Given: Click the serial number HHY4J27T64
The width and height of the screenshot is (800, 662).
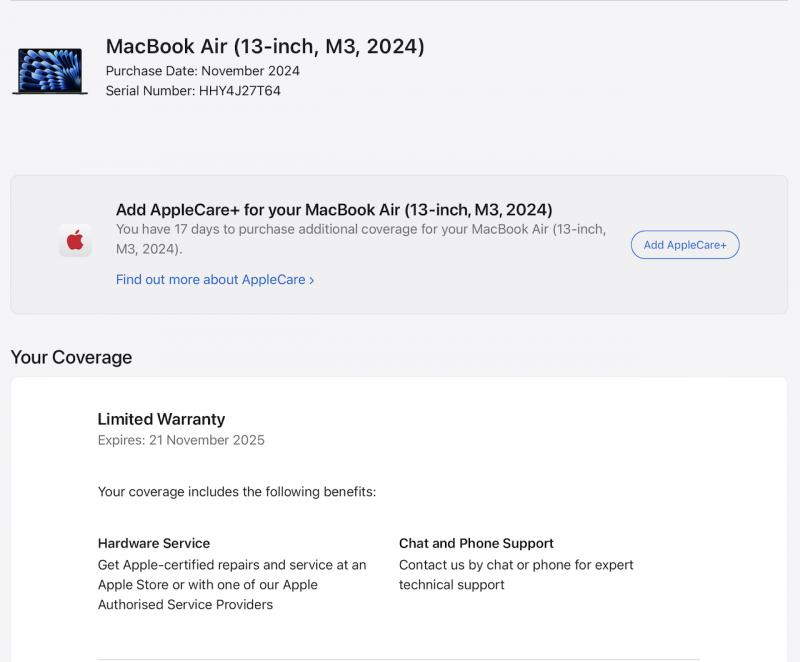Looking at the screenshot, I should pos(240,91).
